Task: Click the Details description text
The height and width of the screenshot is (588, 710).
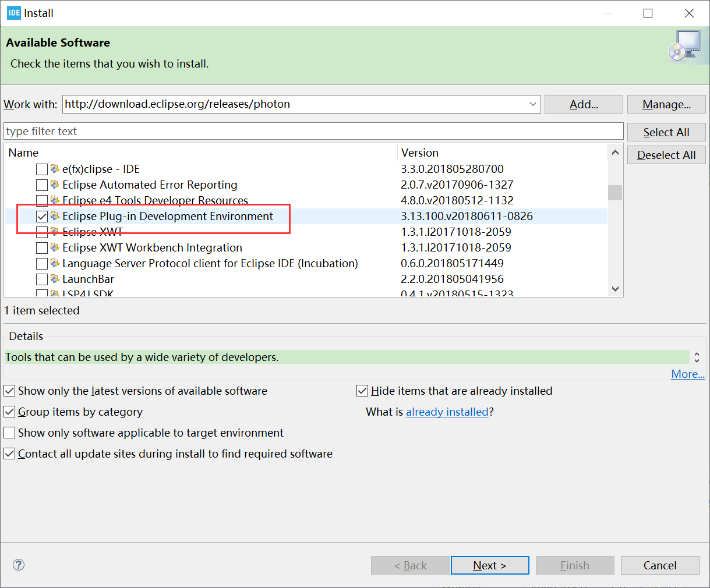Action: coord(142,357)
